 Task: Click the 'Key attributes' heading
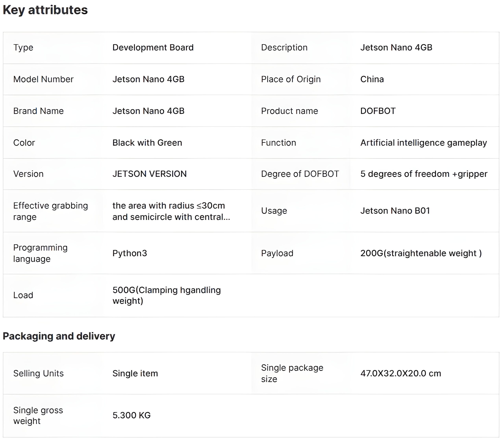pos(45,10)
